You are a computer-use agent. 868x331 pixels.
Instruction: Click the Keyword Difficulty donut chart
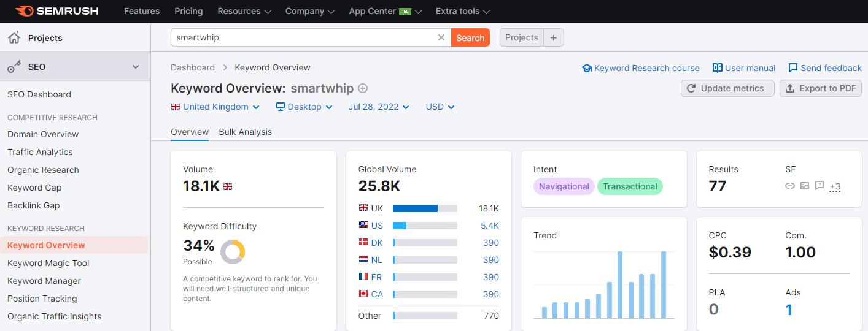tap(233, 251)
